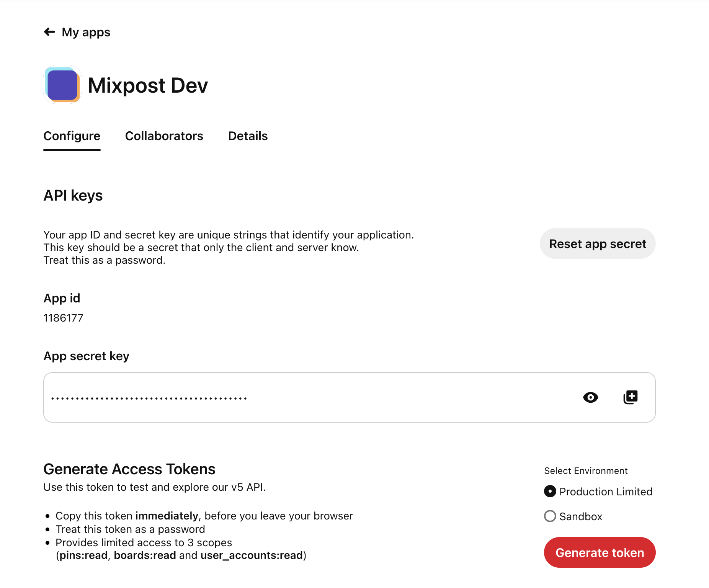Image resolution: width=709 pixels, height=588 pixels.
Task: Switch to the Configure tab
Action: tap(72, 136)
